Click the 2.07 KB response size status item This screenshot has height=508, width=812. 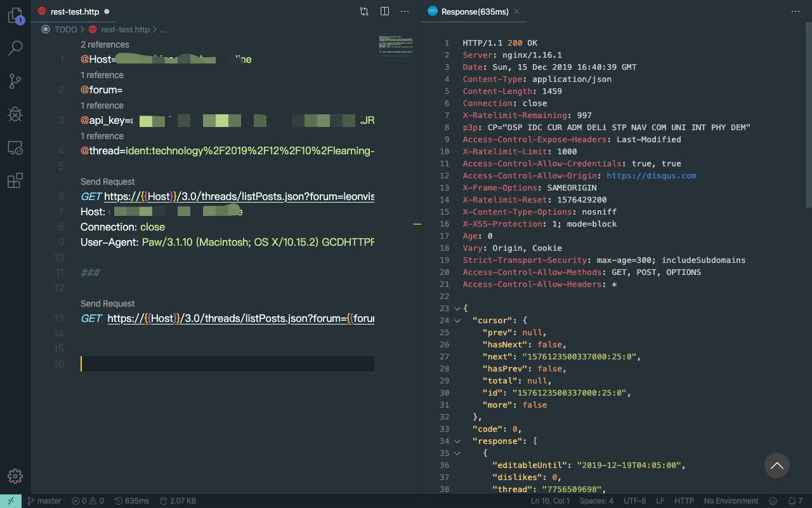click(177, 501)
